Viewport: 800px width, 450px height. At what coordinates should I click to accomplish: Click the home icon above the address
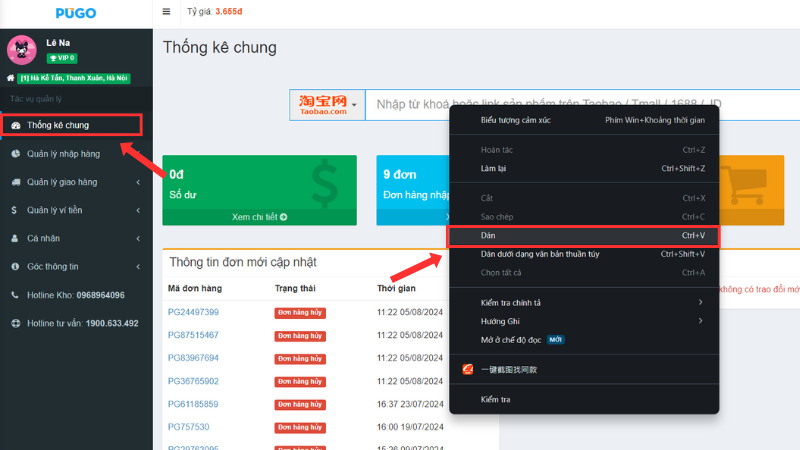[x=10, y=78]
